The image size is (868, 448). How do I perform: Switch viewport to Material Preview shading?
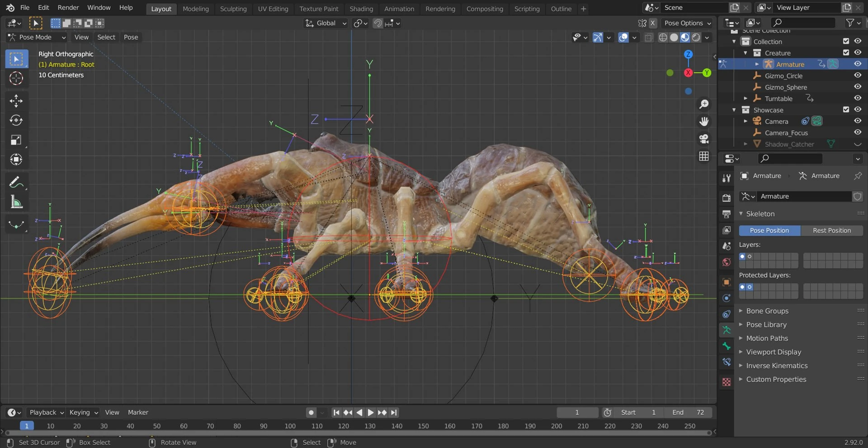(x=684, y=37)
